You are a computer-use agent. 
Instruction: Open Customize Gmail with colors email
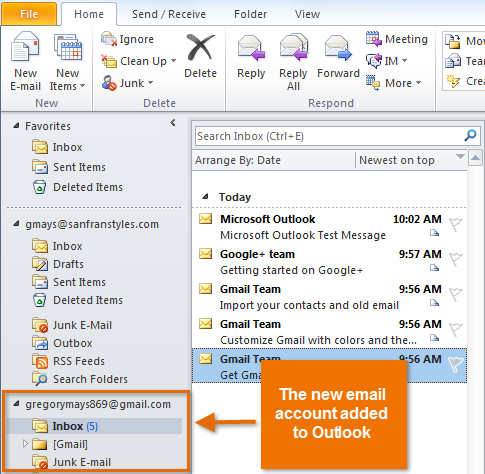coord(329,332)
